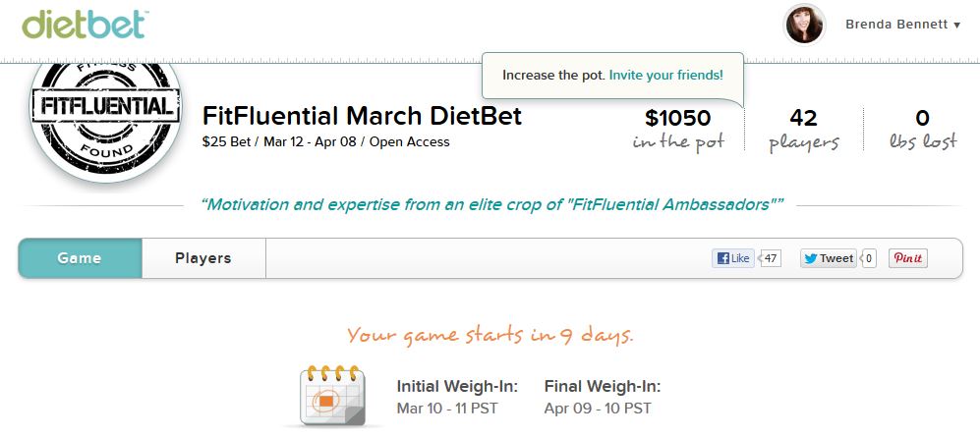Image resolution: width=980 pixels, height=437 pixels.
Task: Click the Pin it button
Action: tap(907, 258)
